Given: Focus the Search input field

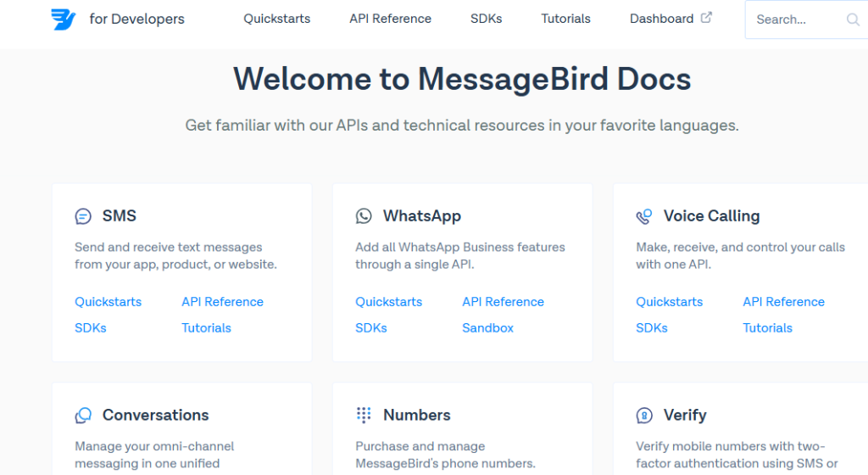Looking at the screenshot, I should pyautogui.click(x=807, y=20).
